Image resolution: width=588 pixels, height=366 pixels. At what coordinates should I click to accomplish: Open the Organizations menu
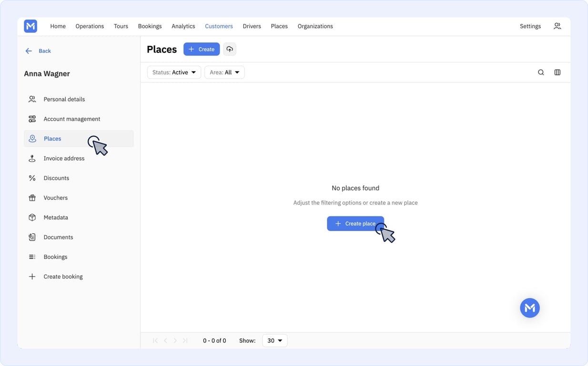tap(315, 26)
